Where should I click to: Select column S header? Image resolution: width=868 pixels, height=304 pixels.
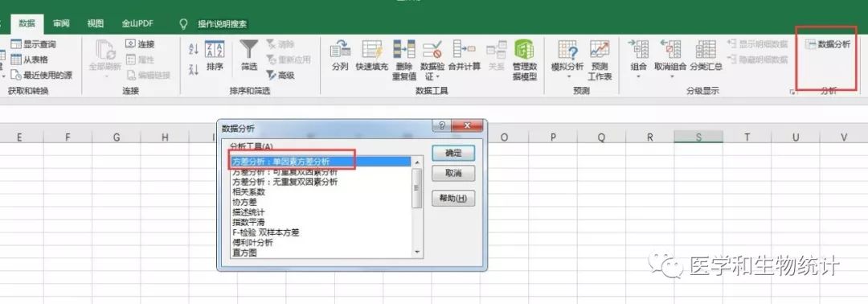click(698, 137)
